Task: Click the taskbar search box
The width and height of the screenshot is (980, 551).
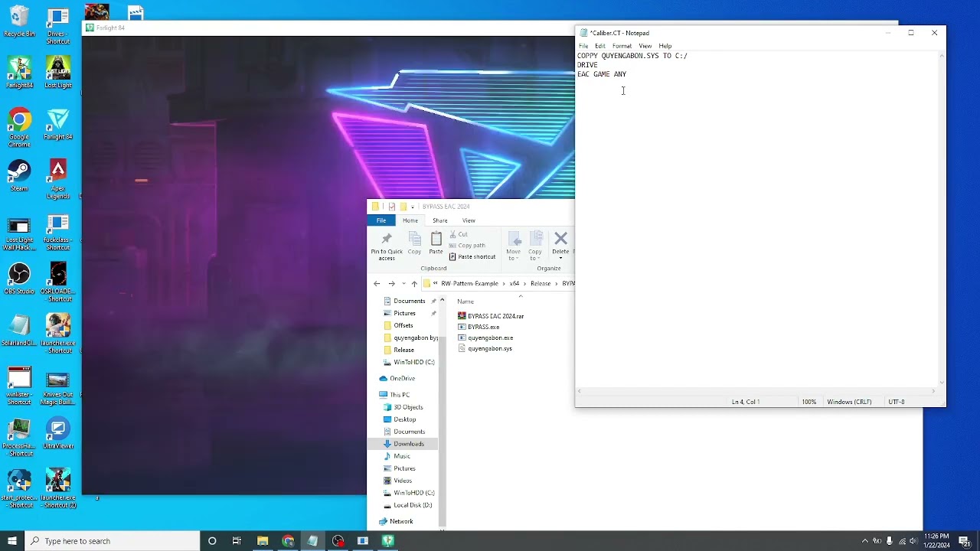Action: click(x=112, y=541)
